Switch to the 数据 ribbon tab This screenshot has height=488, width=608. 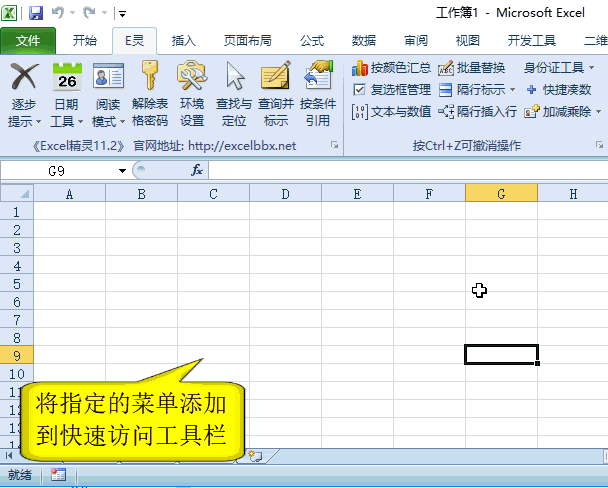click(364, 40)
